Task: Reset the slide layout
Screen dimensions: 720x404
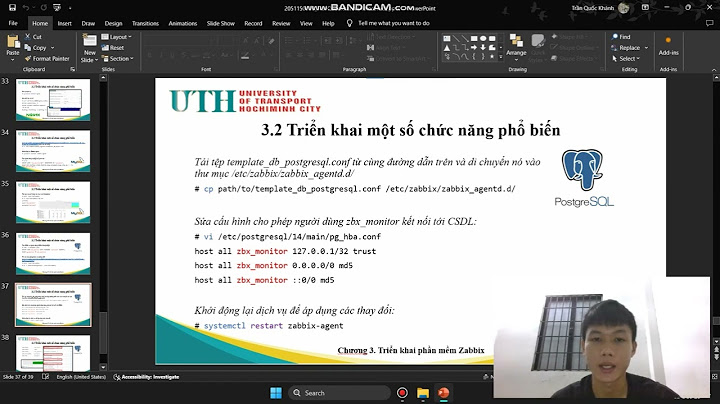Action: pyautogui.click(x=113, y=48)
